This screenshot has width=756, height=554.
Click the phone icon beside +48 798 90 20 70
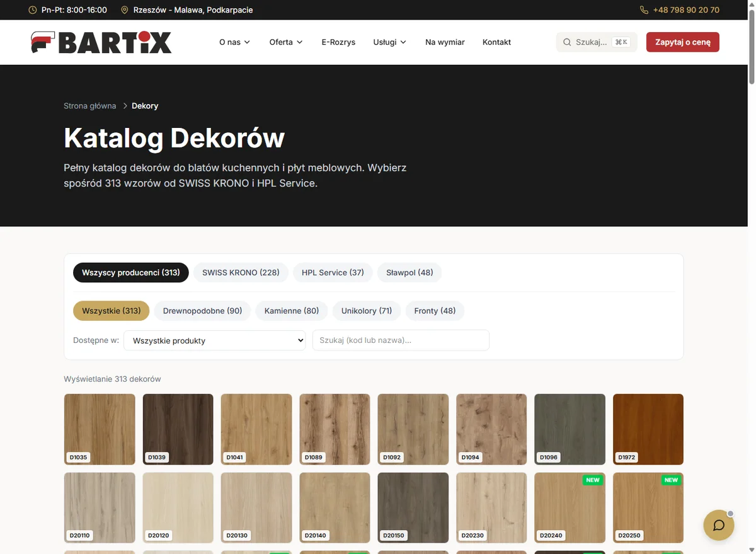(644, 10)
